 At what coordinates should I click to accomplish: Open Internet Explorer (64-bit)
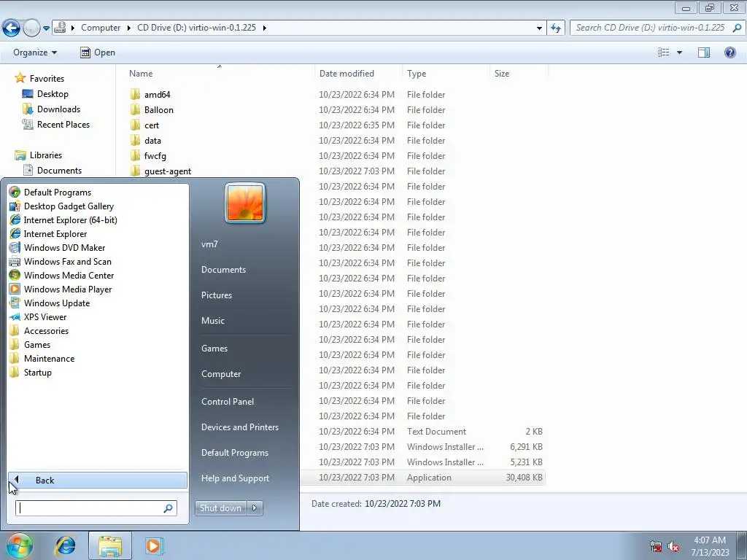(x=70, y=220)
